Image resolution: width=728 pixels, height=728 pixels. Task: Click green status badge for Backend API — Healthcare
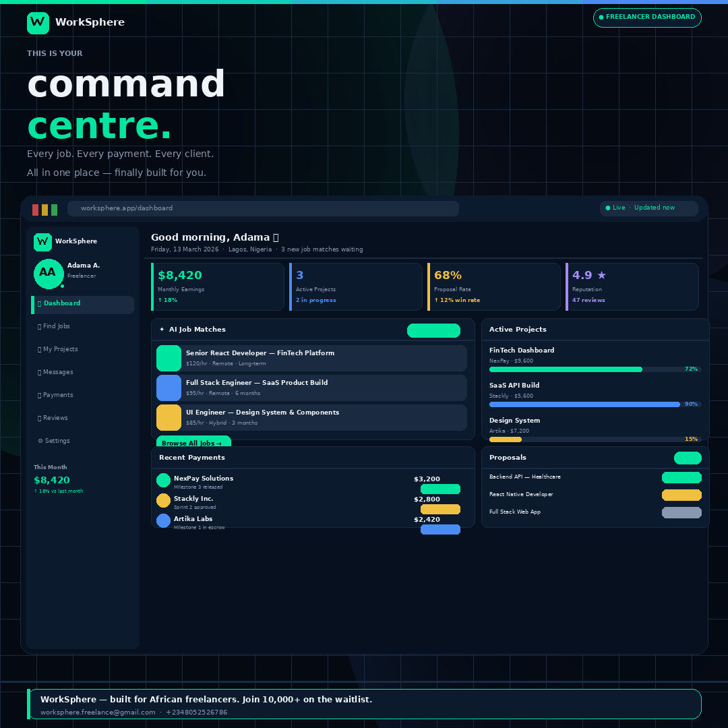pos(681,478)
